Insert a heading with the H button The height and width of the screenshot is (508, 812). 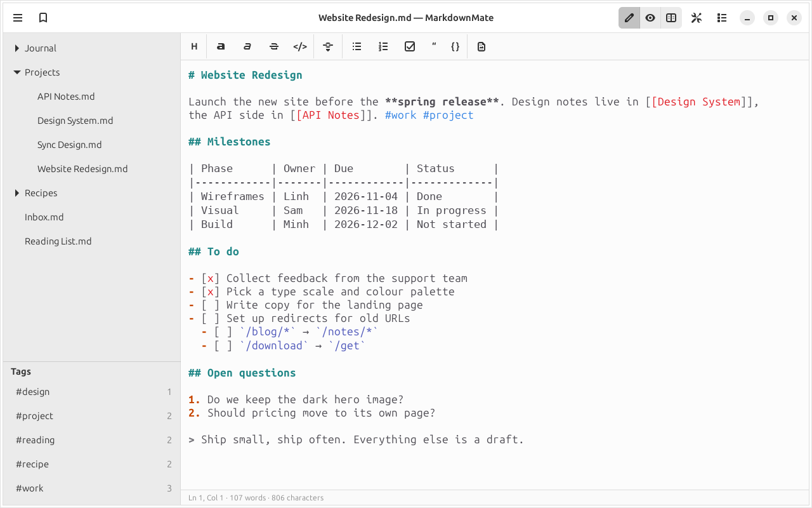click(x=194, y=46)
